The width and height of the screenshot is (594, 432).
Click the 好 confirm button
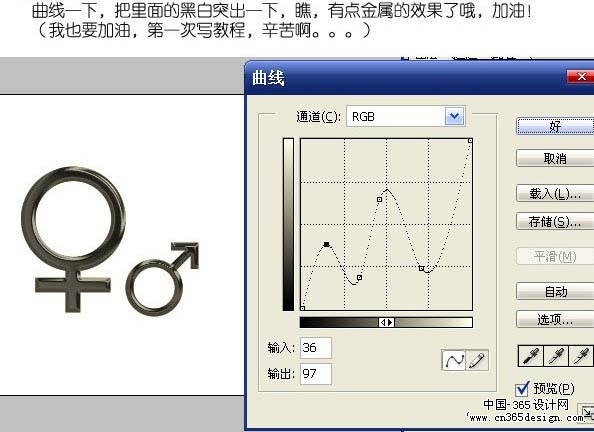[x=555, y=126]
